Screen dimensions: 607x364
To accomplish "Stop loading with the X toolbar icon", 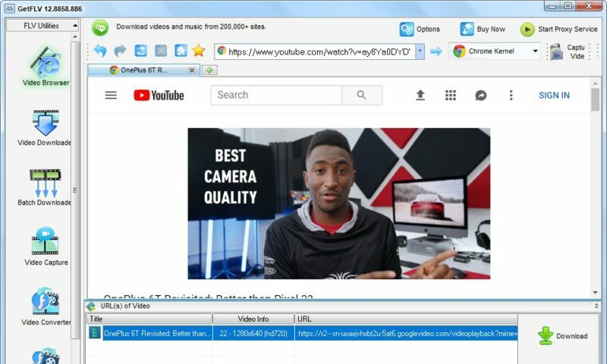I will [161, 51].
